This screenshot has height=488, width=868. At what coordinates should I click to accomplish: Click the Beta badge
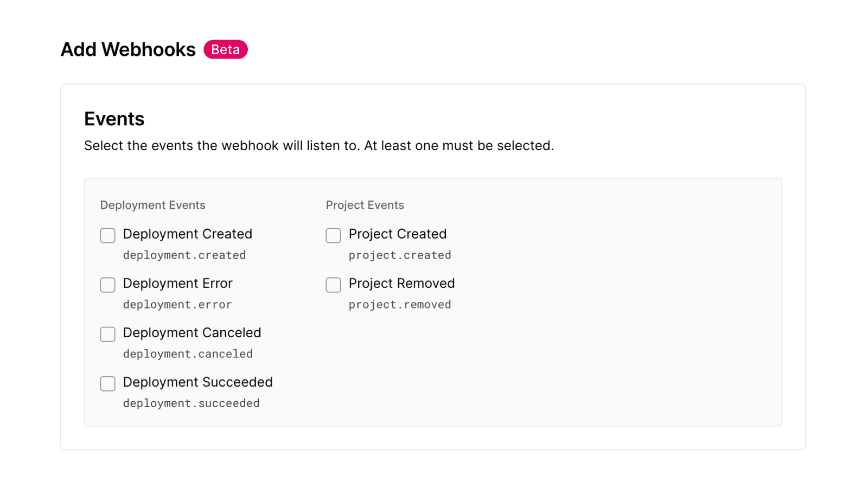point(225,49)
